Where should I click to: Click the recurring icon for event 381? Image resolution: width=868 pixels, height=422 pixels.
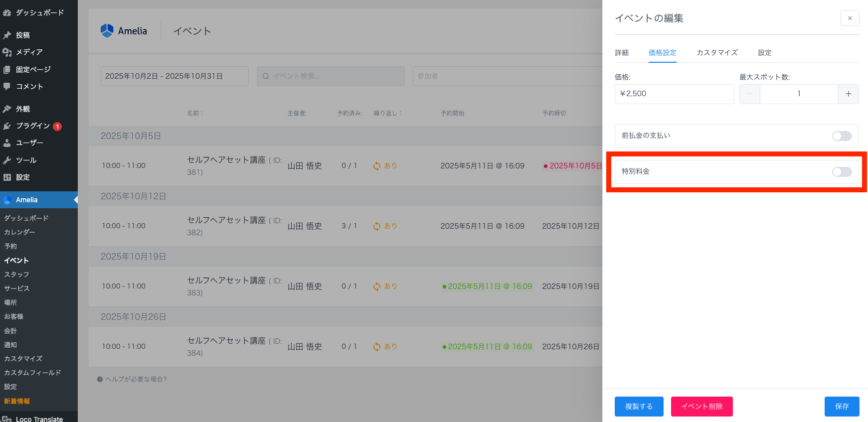(x=377, y=166)
